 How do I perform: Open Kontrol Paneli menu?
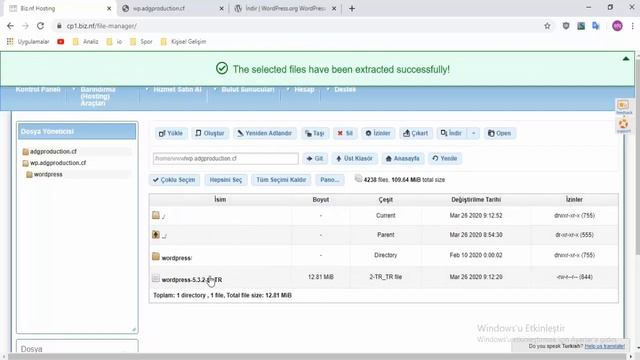click(x=38, y=89)
